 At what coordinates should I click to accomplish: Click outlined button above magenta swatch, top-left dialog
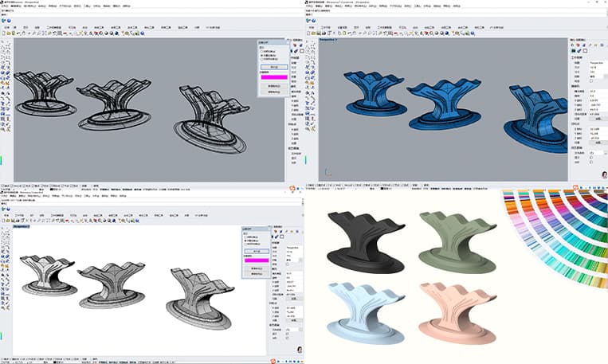pos(274,67)
